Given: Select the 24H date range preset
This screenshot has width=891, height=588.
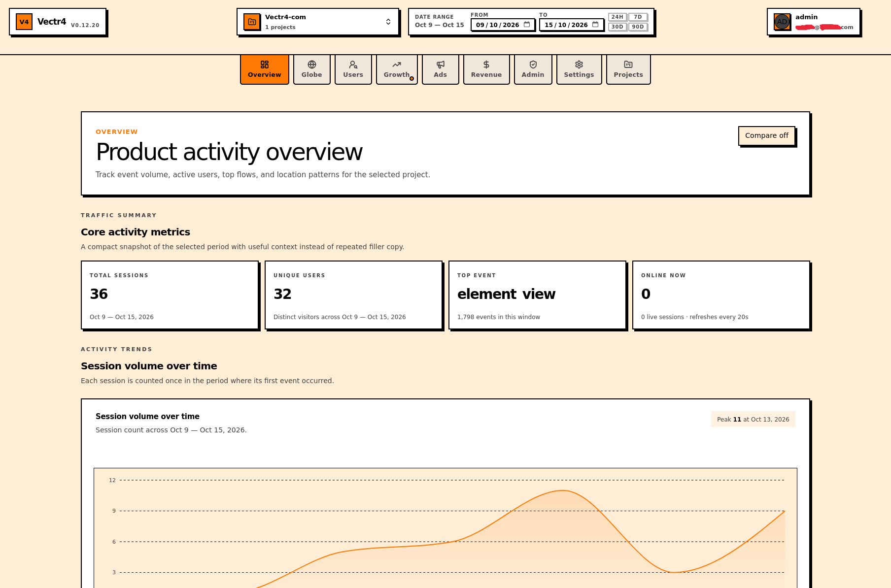Looking at the screenshot, I should [x=617, y=17].
